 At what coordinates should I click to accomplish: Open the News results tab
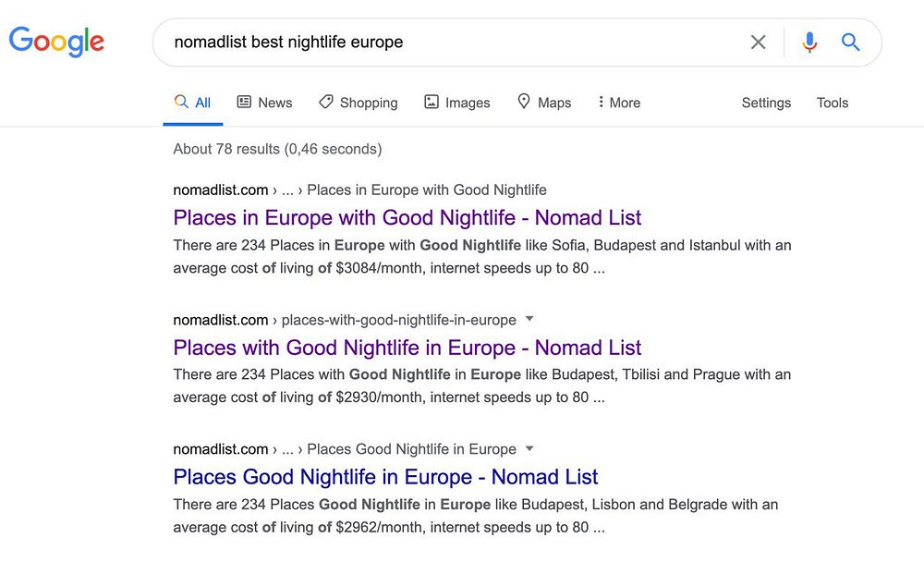[264, 103]
